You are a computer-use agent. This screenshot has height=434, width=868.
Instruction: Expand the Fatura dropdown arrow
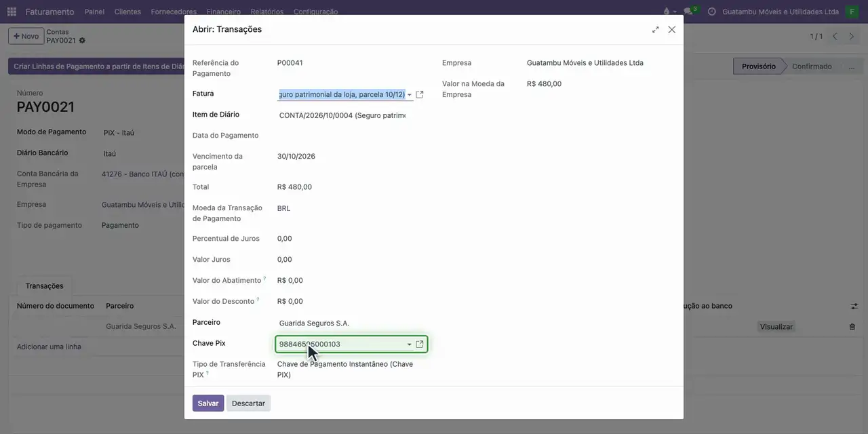(409, 95)
